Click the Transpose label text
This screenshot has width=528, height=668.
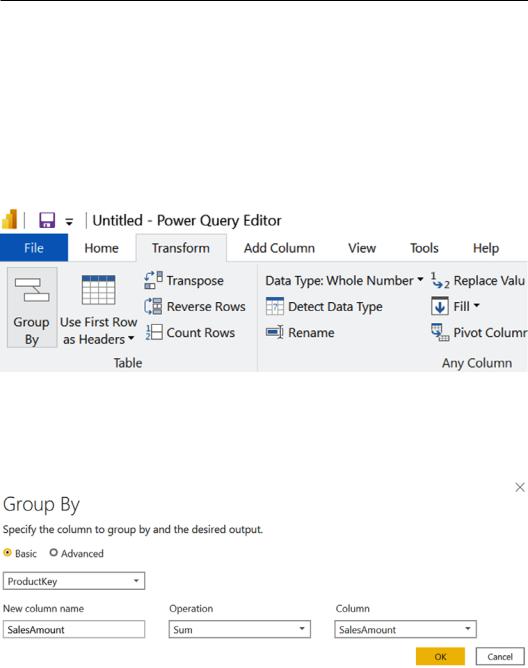pos(195,281)
